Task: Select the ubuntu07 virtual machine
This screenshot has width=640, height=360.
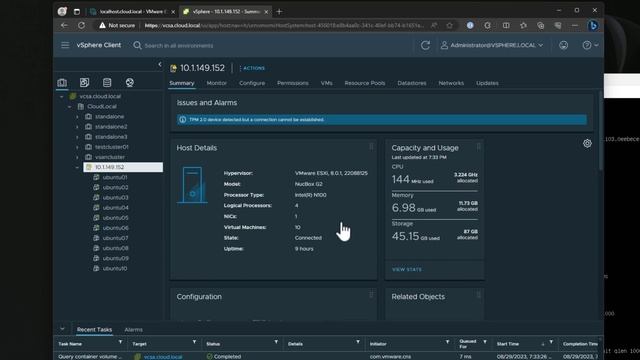Action: 115,238
